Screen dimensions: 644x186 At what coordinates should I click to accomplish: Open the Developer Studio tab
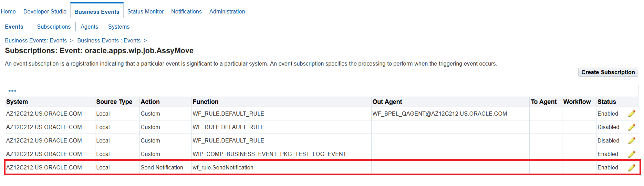pyautogui.click(x=45, y=11)
